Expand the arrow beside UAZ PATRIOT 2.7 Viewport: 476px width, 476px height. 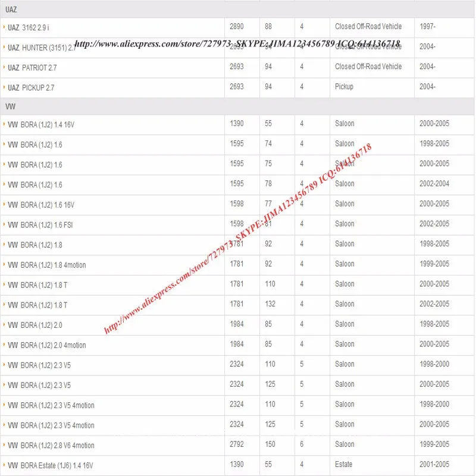click(4, 67)
